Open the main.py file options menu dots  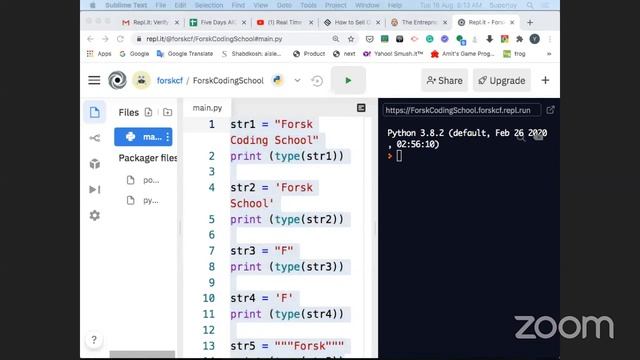click(x=167, y=137)
